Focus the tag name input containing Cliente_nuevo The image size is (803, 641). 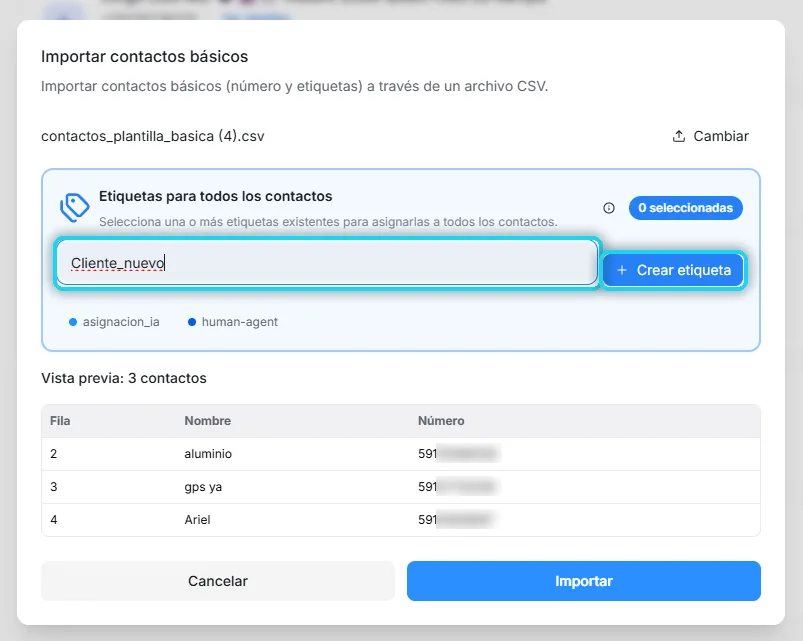click(327, 263)
